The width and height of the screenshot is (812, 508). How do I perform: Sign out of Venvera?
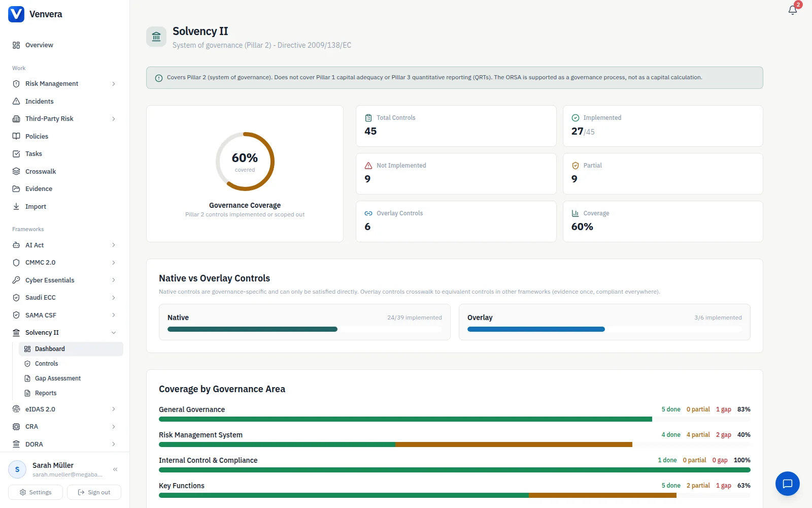tap(94, 492)
